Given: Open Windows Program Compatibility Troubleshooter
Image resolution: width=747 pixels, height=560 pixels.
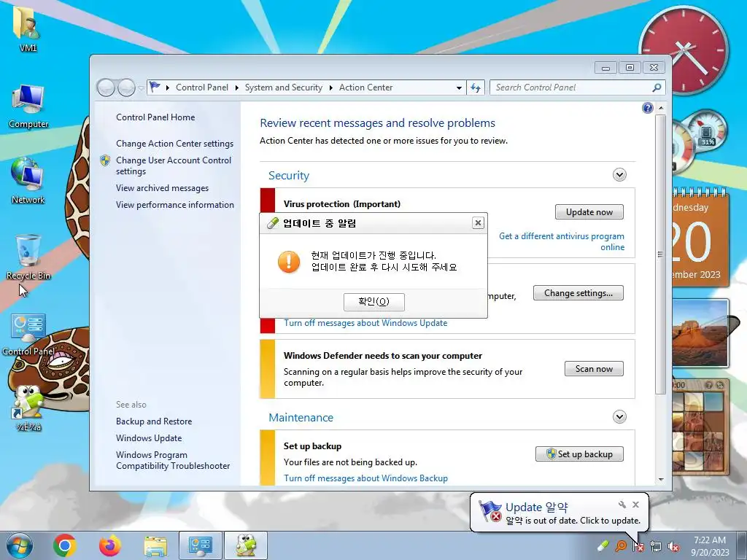Looking at the screenshot, I should coord(173,461).
